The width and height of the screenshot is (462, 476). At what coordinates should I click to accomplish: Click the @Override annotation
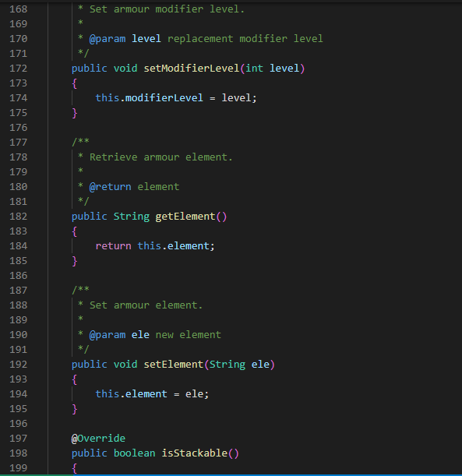[98, 439]
